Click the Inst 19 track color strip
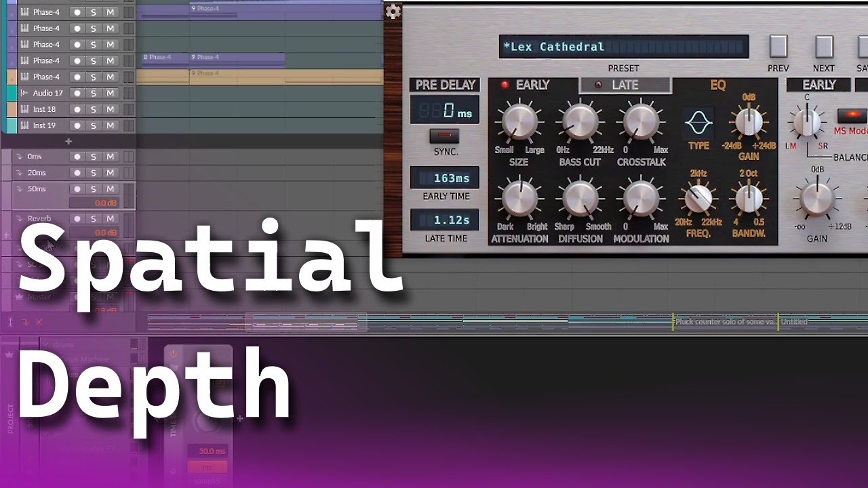The width and height of the screenshot is (868, 488). pyautogui.click(x=12, y=125)
